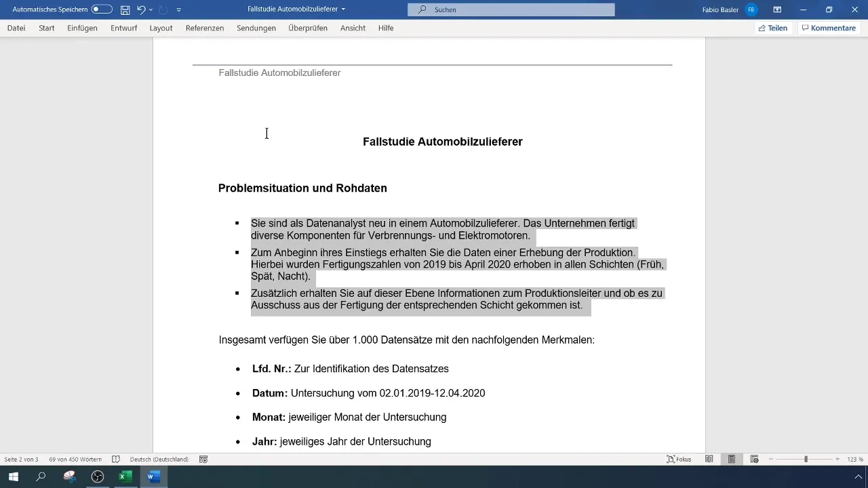Click the Undo arrow icon

tap(140, 9)
